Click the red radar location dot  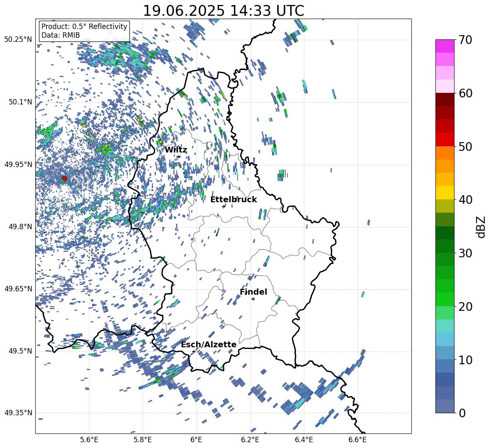pos(64,179)
